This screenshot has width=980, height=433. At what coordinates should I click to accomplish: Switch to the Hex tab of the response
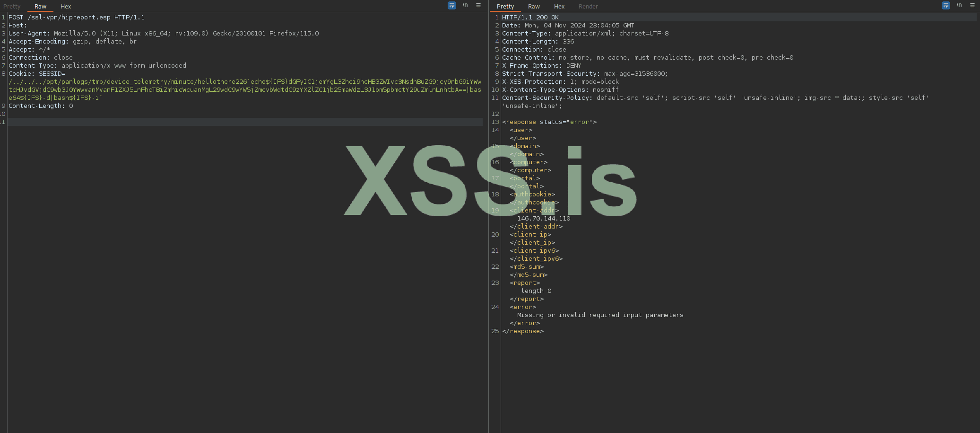[559, 6]
